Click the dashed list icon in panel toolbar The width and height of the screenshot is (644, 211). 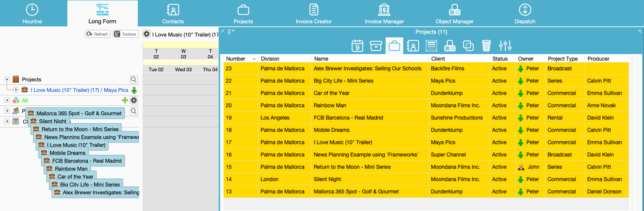pos(431,46)
